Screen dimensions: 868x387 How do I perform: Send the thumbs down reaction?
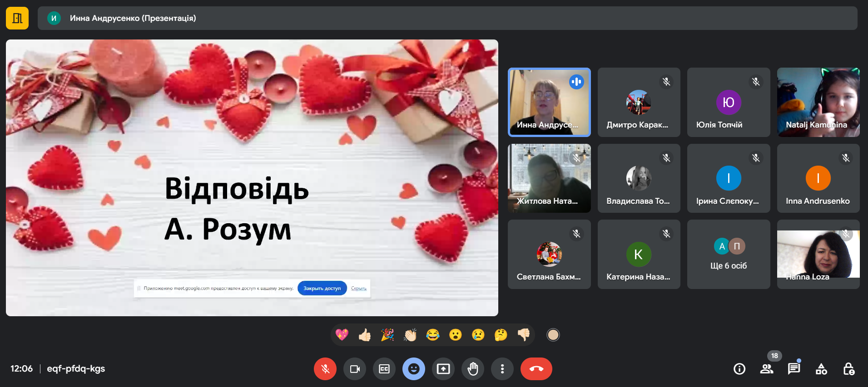pyautogui.click(x=523, y=335)
